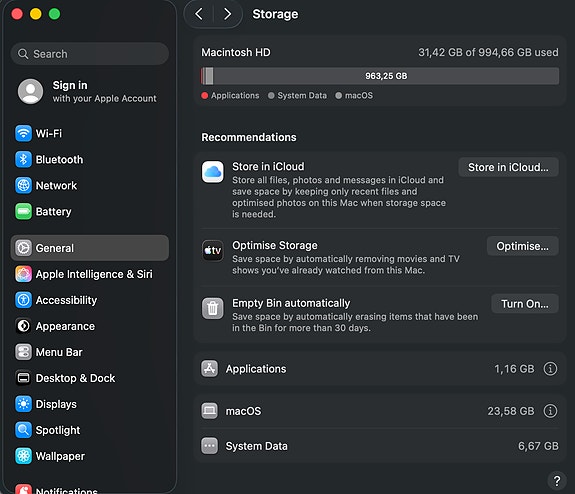Click the Store in iCloud… button
Screen dimensions: 575x494
[508, 167]
